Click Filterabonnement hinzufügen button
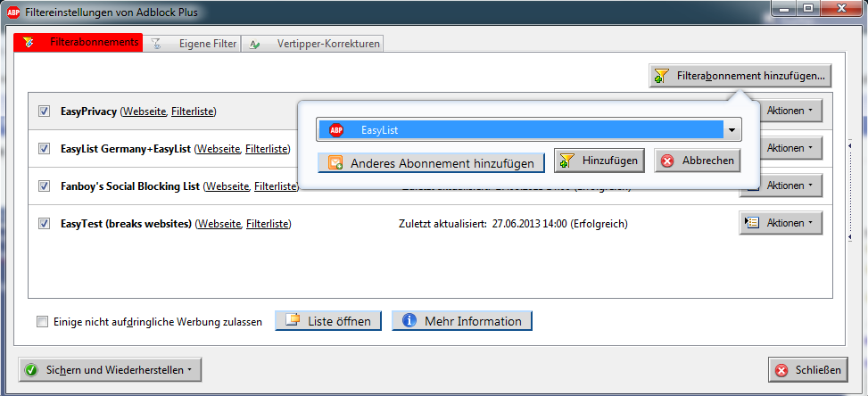This screenshot has width=868, height=396. (x=740, y=76)
